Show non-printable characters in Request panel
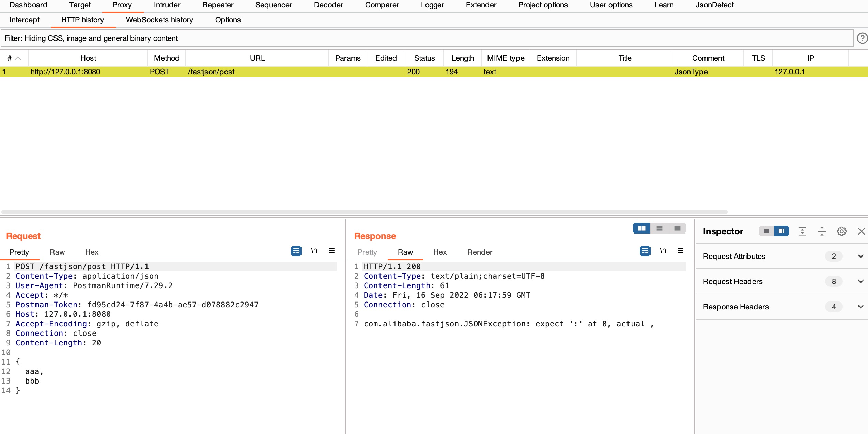This screenshot has width=868, height=434. (x=314, y=251)
